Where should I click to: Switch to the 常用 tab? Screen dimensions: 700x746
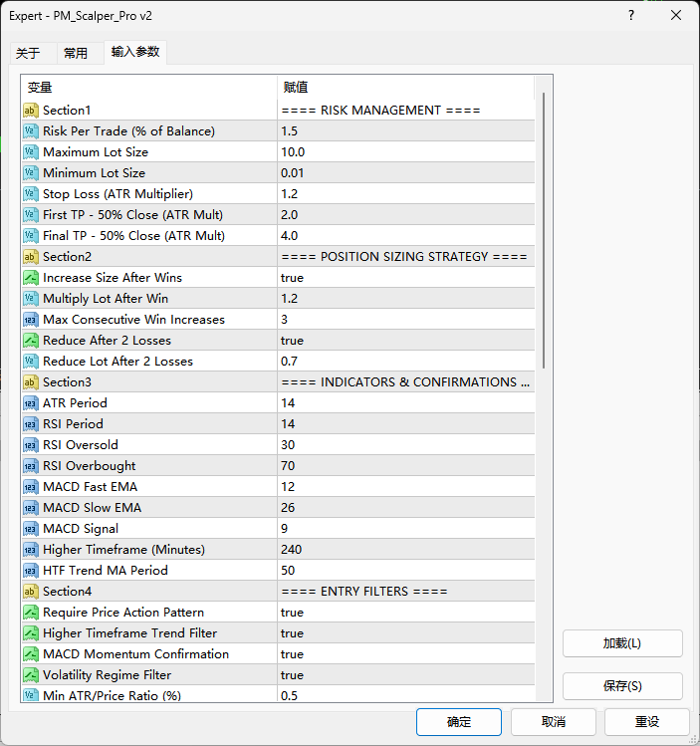tap(76, 54)
